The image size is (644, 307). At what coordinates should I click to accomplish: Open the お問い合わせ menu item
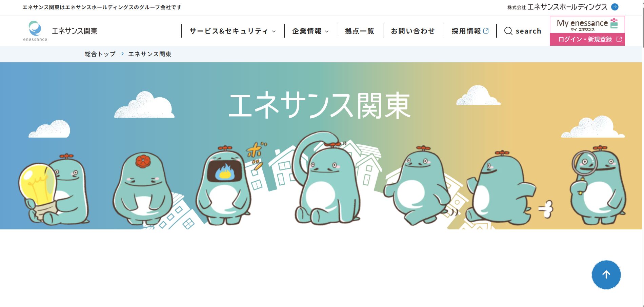click(413, 31)
